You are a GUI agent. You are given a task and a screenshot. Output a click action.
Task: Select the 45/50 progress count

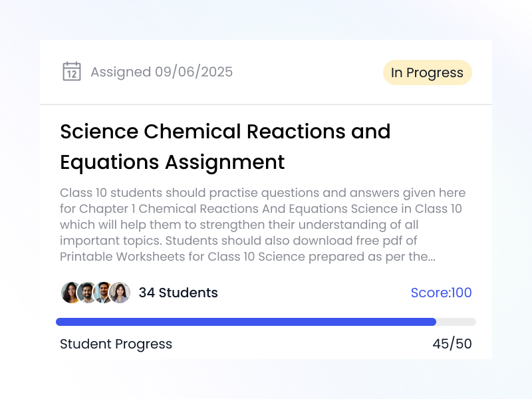(x=452, y=344)
